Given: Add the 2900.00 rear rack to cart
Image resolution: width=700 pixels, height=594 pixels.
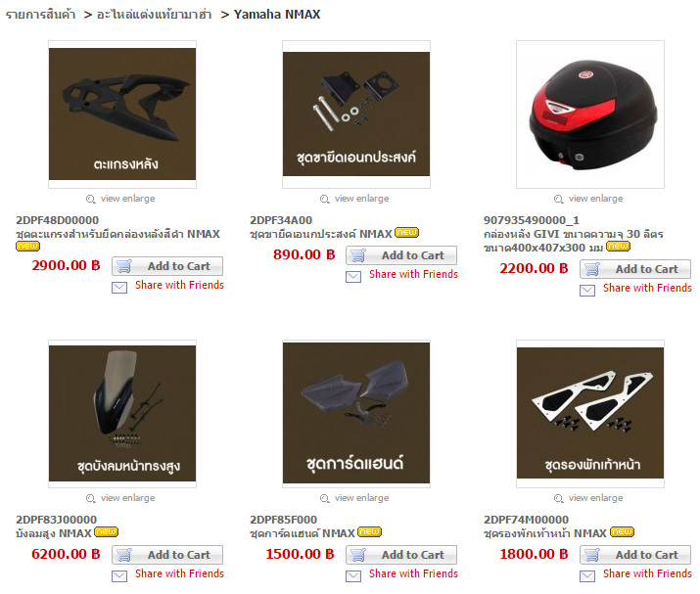Looking at the screenshot, I should tap(167, 266).
